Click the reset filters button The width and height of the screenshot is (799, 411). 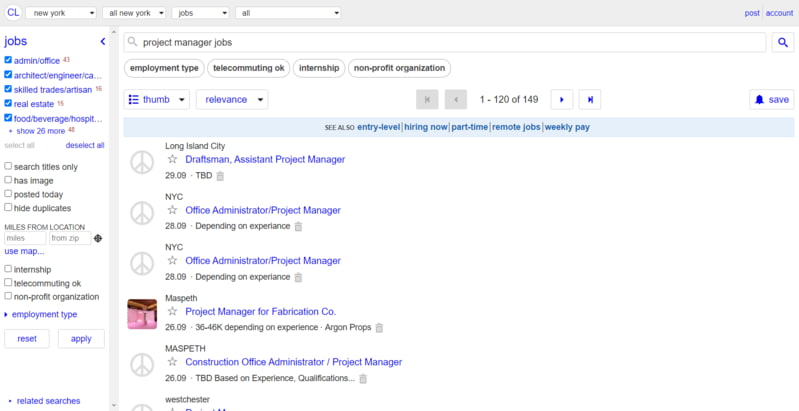(x=27, y=339)
